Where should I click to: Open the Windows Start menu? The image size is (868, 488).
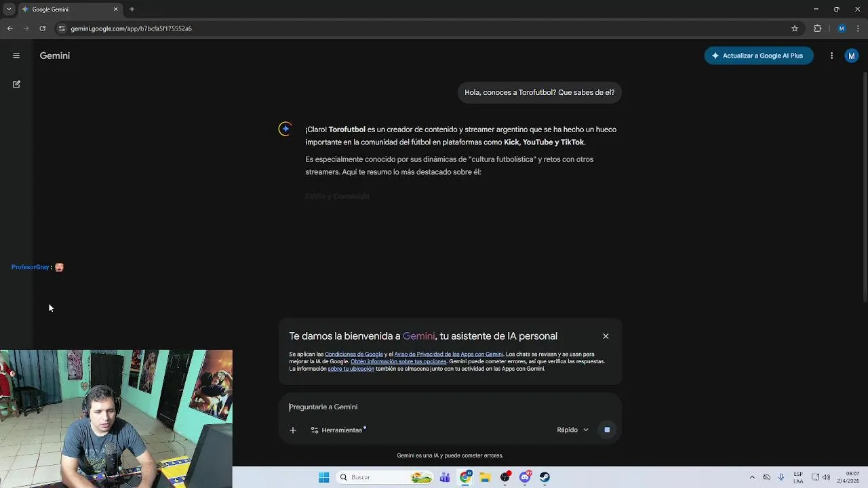click(x=323, y=477)
